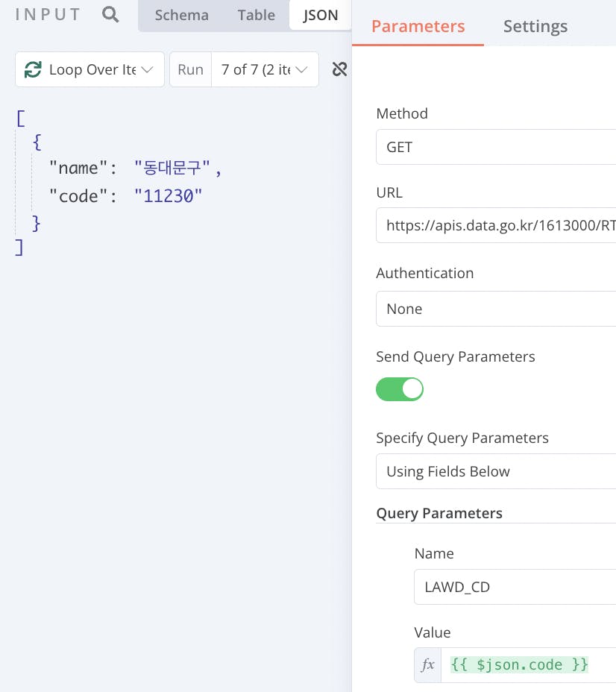Open the Settings tab
Screen dimensions: 616x692
click(x=535, y=27)
